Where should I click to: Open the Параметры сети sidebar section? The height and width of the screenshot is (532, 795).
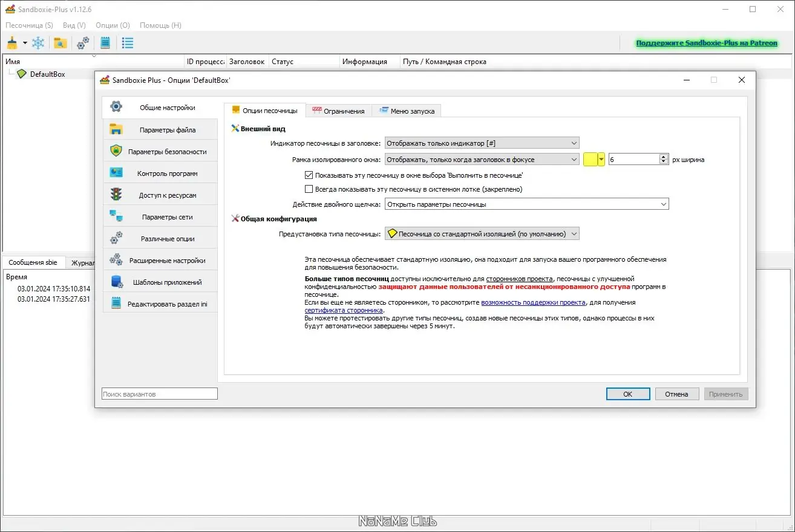coord(160,217)
